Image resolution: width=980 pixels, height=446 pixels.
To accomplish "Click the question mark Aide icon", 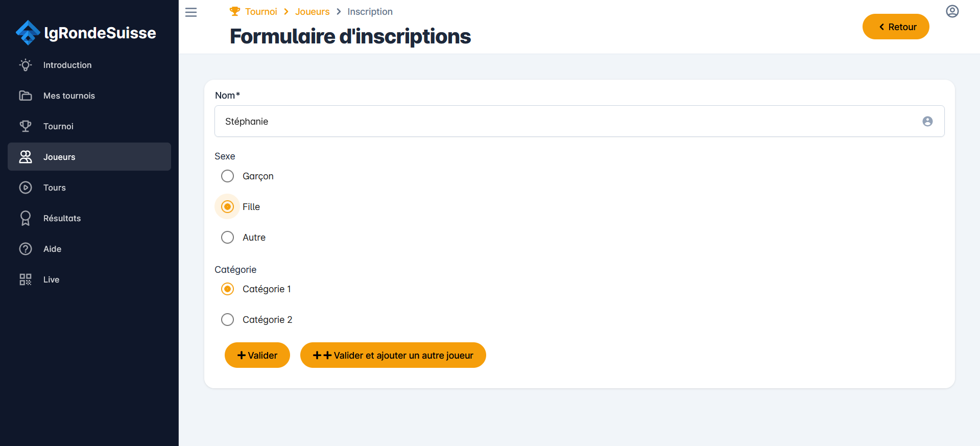I will (x=26, y=249).
